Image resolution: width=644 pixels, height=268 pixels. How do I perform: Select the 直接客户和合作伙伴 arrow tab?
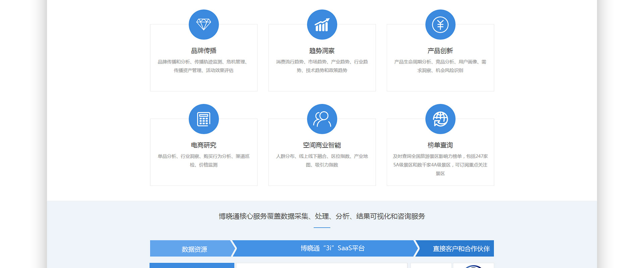pyautogui.click(x=461, y=249)
